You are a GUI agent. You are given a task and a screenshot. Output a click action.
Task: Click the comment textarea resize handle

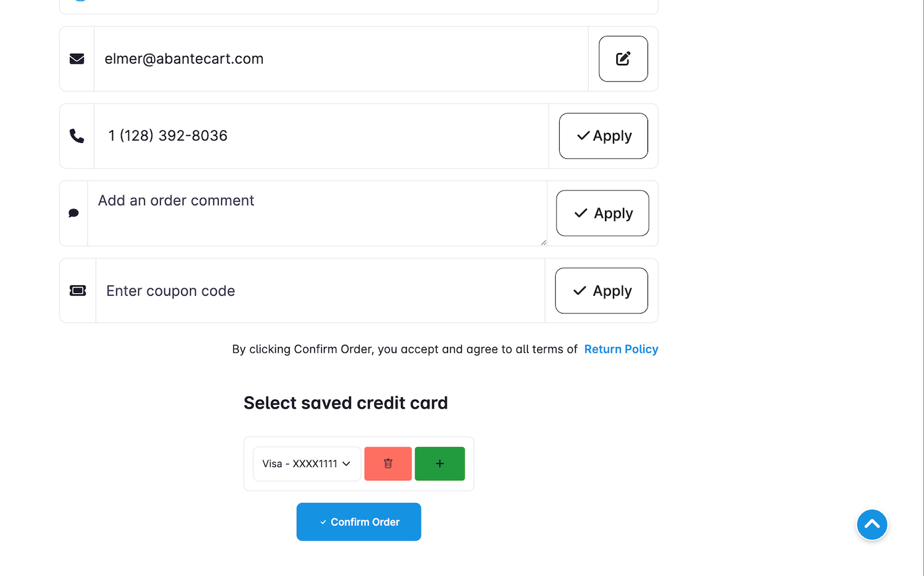click(x=543, y=242)
